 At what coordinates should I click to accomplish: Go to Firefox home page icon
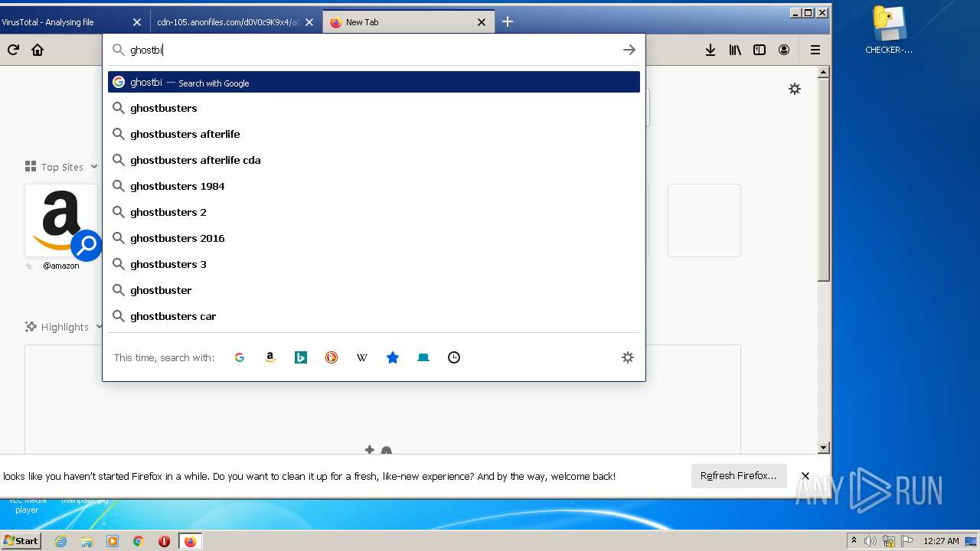click(38, 50)
